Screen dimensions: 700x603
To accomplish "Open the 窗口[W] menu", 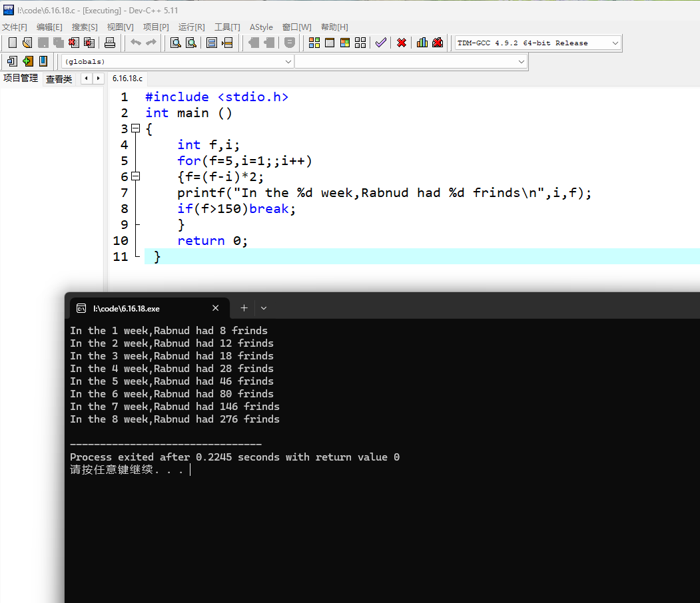I will click(297, 27).
